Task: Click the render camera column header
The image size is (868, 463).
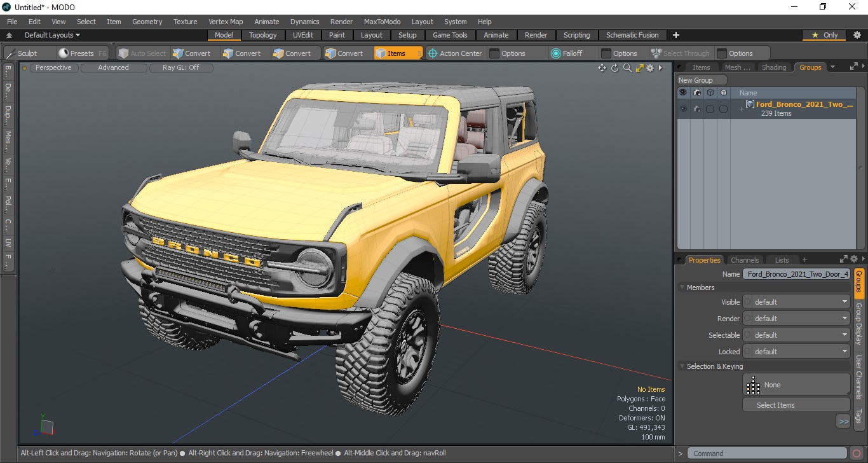Action: 697,93
